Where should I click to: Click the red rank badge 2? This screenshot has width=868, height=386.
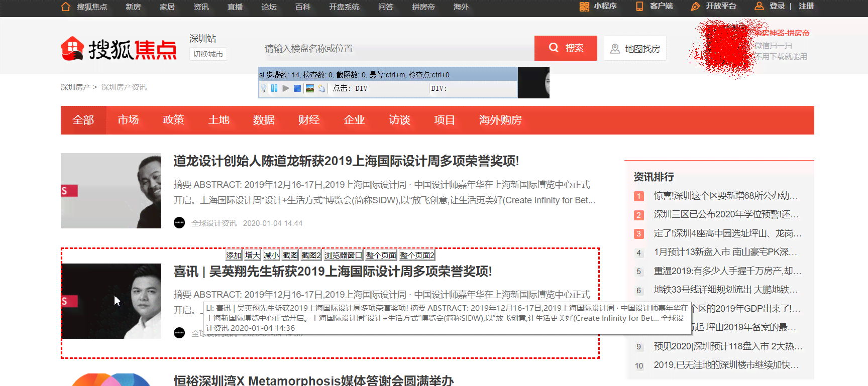(x=639, y=215)
